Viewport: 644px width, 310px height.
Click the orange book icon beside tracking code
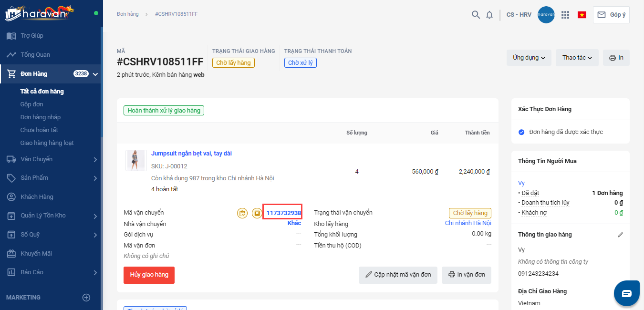coord(257,213)
